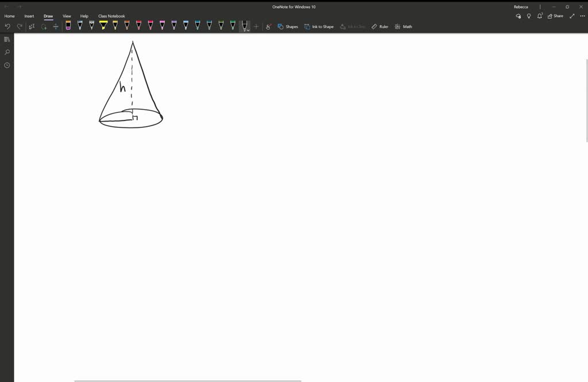Open the More options ellipsis menu
This screenshot has height=382, width=588.
click(x=582, y=16)
